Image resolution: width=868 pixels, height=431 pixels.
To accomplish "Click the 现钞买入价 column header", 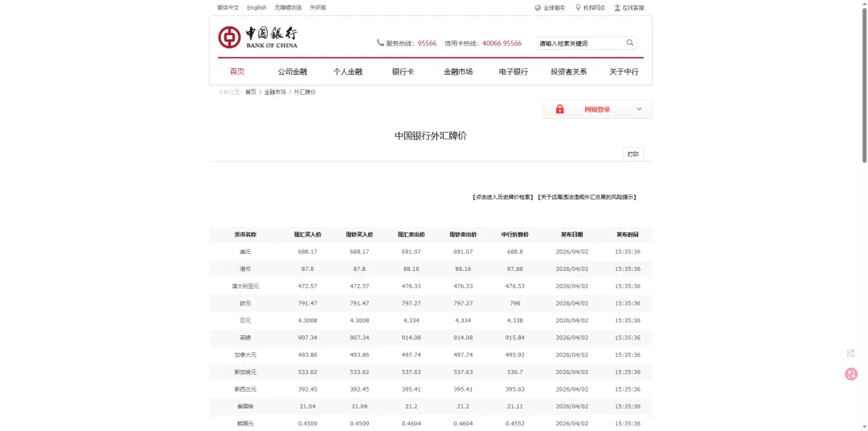I will pos(359,235).
